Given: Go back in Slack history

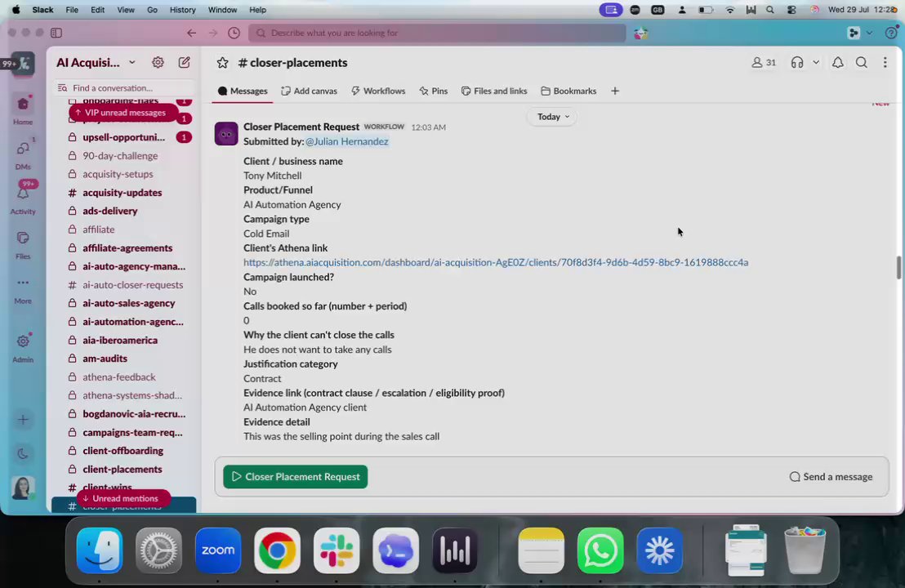Looking at the screenshot, I should pos(192,33).
